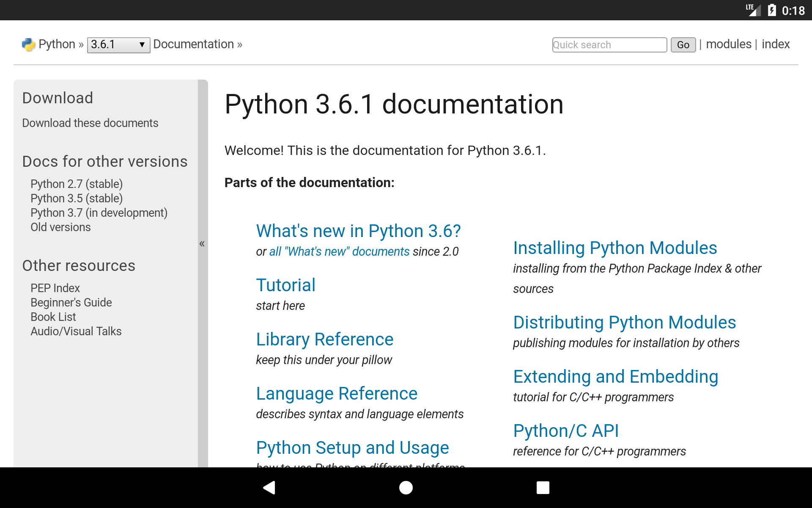Click the Quick search input field
812x508 pixels.
click(x=609, y=45)
